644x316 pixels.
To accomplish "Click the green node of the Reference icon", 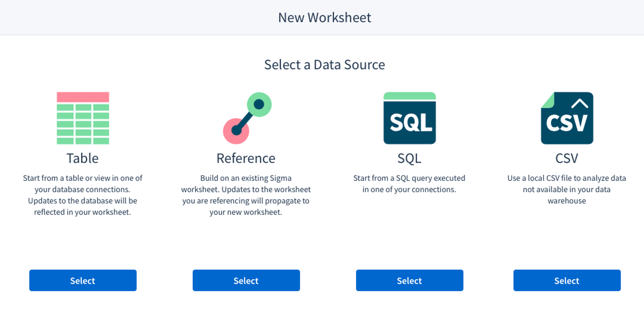I will pyautogui.click(x=259, y=104).
